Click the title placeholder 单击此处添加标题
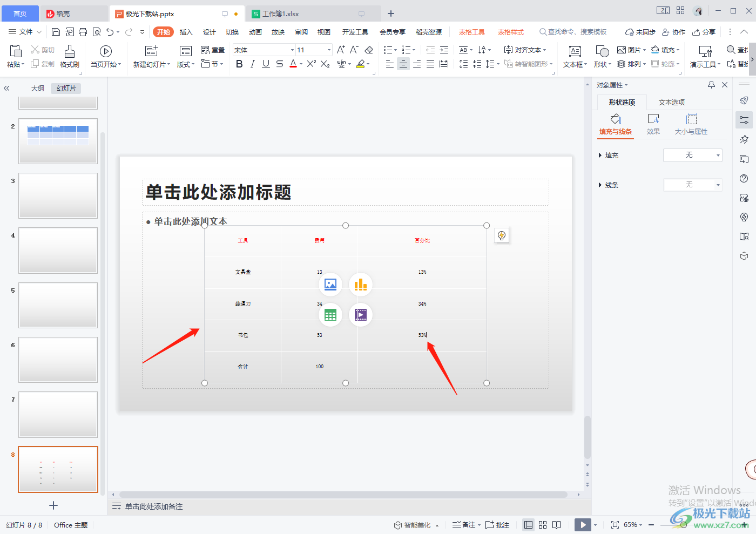Viewport: 756px width, 534px height. pos(346,192)
